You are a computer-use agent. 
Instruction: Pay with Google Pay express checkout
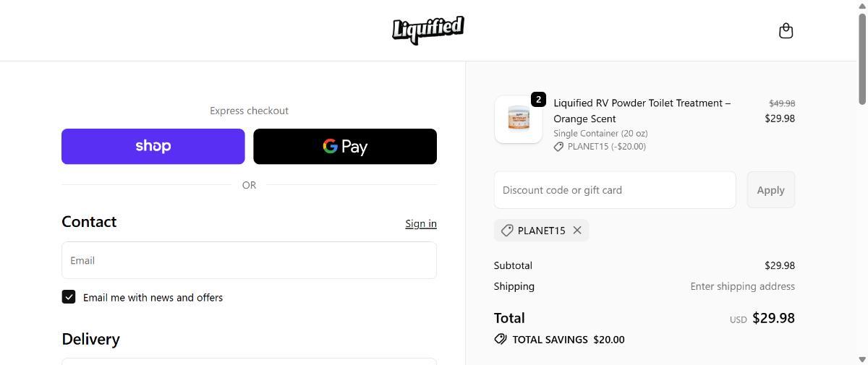coord(345,146)
